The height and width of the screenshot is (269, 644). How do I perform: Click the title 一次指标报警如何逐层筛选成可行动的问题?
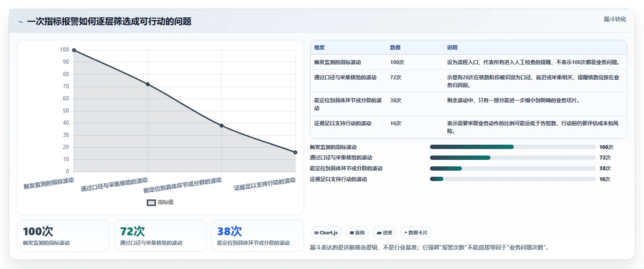tap(109, 22)
